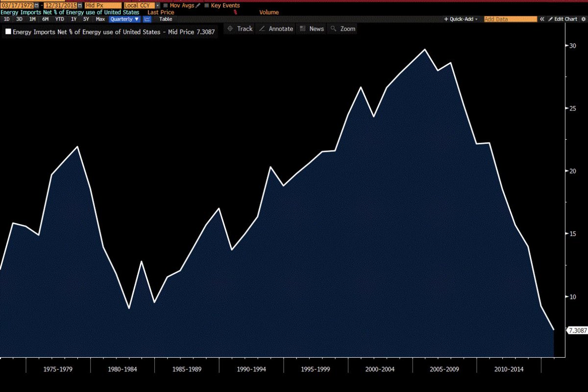Click the 2010-2014 axis label
Image resolution: width=588 pixels, height=392 pixels.
509,368
